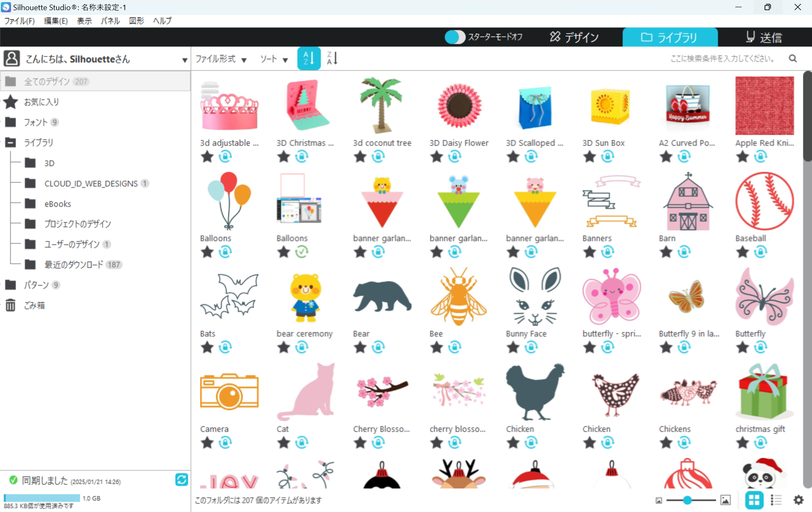Screen dimensions: 812x512
Task: Click the small thumbnail size icon
Action: coord(659,501)
